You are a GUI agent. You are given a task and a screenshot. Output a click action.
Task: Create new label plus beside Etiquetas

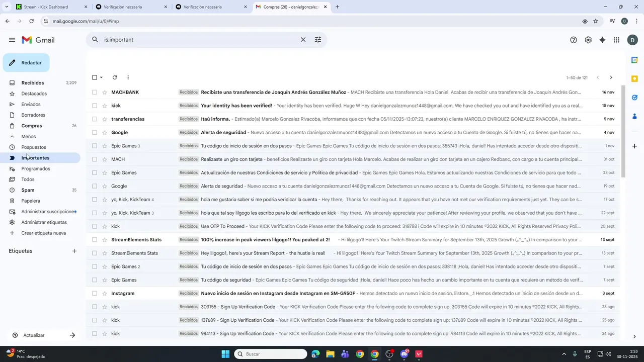(74, 251)
